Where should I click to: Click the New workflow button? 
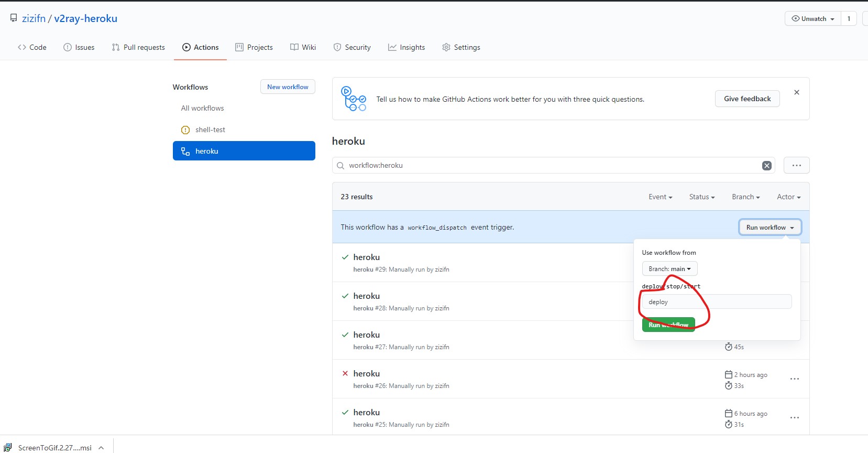tap(288, 87)
